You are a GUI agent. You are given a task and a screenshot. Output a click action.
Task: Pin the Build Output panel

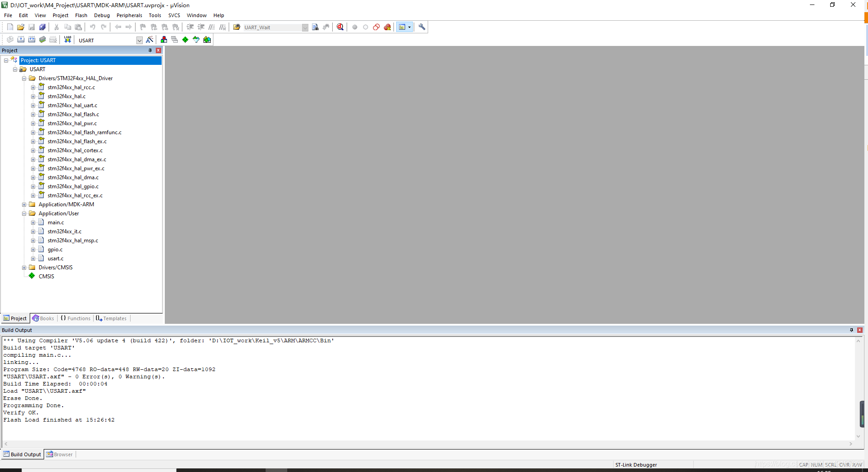point(851,330)
